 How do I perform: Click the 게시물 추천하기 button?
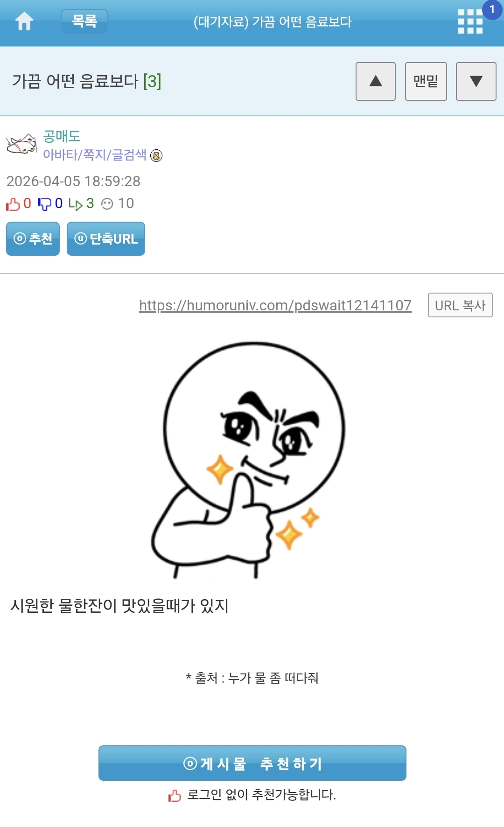[x=252, y=763]
